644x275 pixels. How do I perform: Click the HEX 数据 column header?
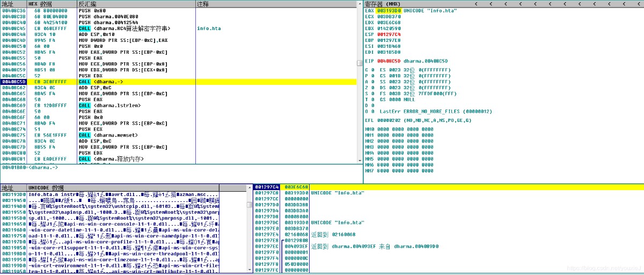(52, 4)
